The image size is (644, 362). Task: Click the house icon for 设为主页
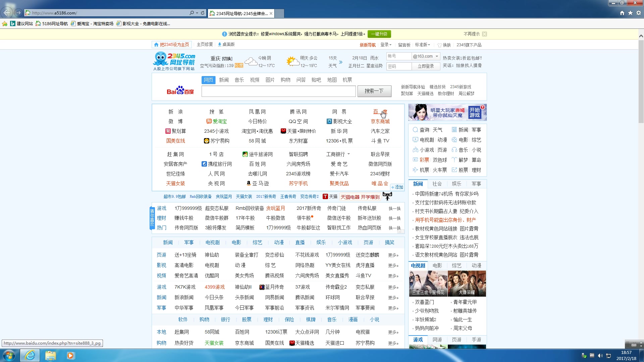pyautogui.click(x=156, y=45)
